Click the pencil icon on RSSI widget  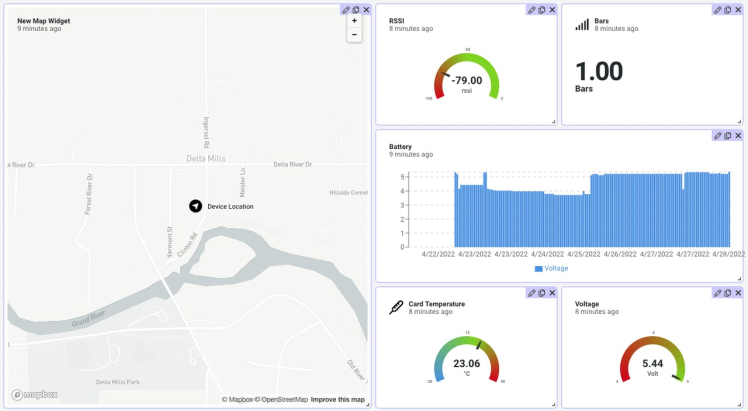click(x=531, y=10)
